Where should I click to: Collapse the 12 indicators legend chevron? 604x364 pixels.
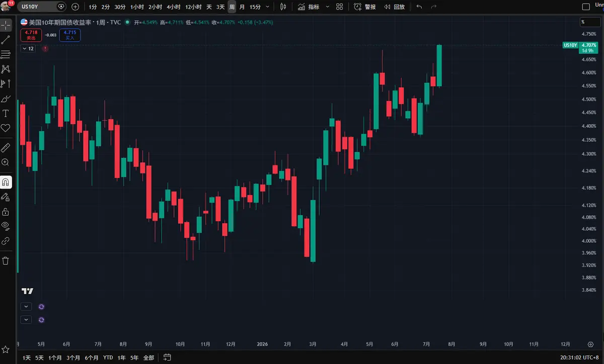(x=28, y=48)
